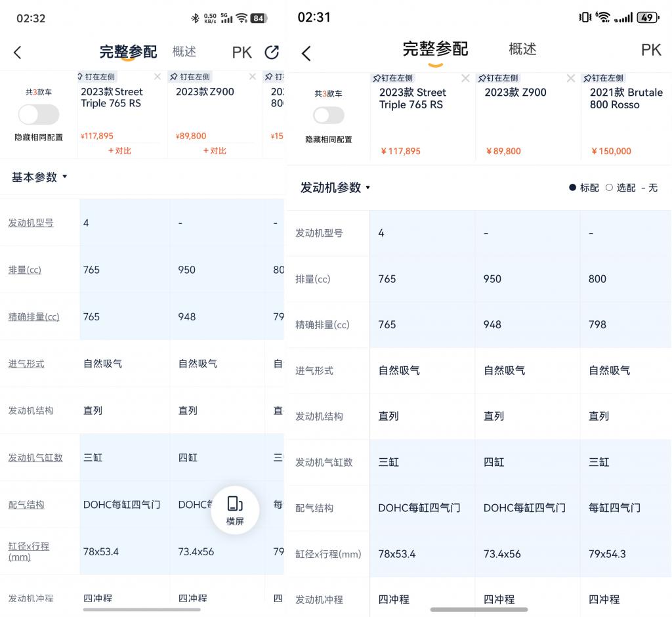Tap the 标配 filled-dot legend

click(x=583, y=187)
